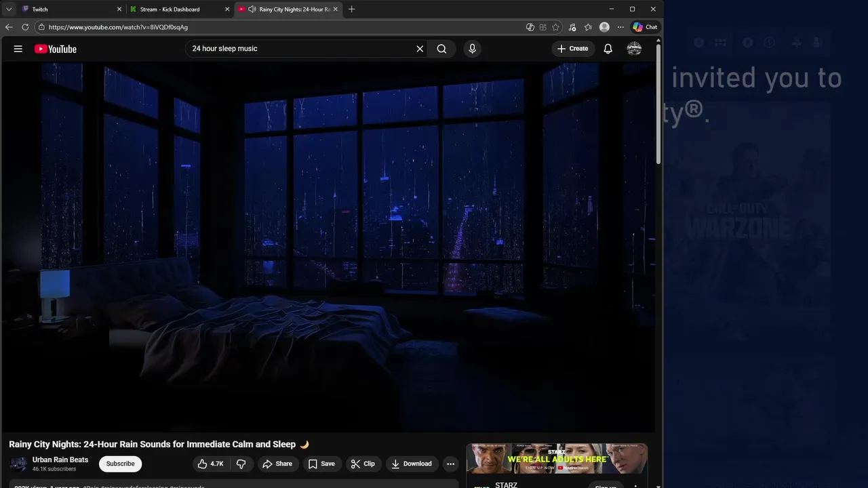Open the tab search dropdown arrow
Image resolution: width=868 pixels, height=488 pixels.
(x=9, y=9)
